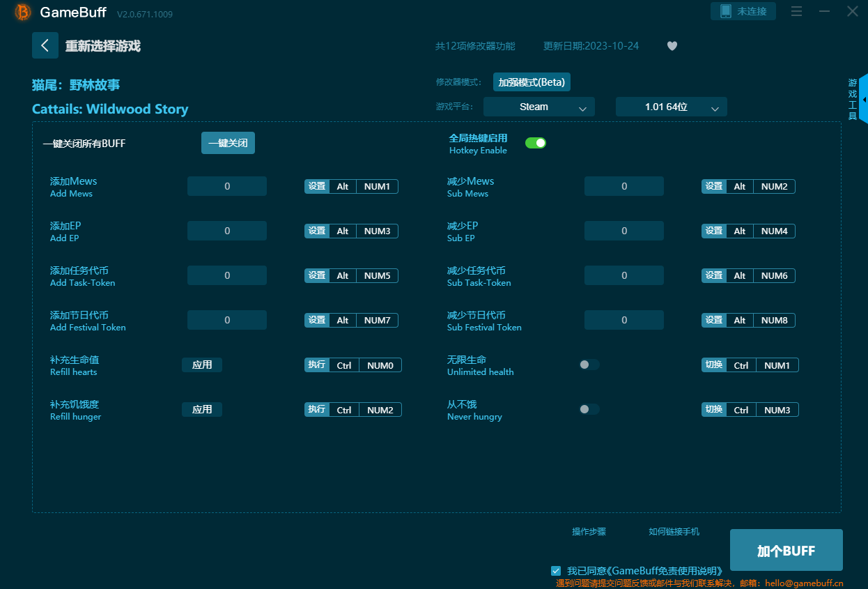Toggle the global hotkey enable switch
Viewport: 868px width, 589px height.
[536, 143]
